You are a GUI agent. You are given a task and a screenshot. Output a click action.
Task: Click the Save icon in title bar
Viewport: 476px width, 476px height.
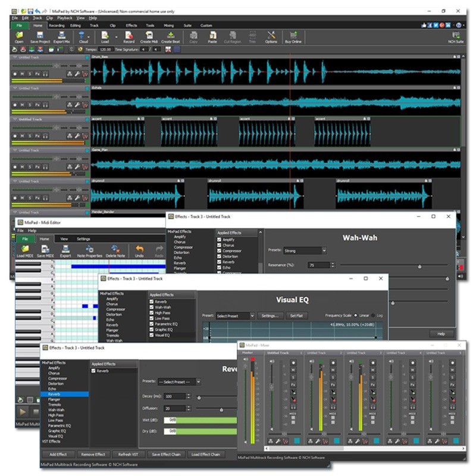30,11
